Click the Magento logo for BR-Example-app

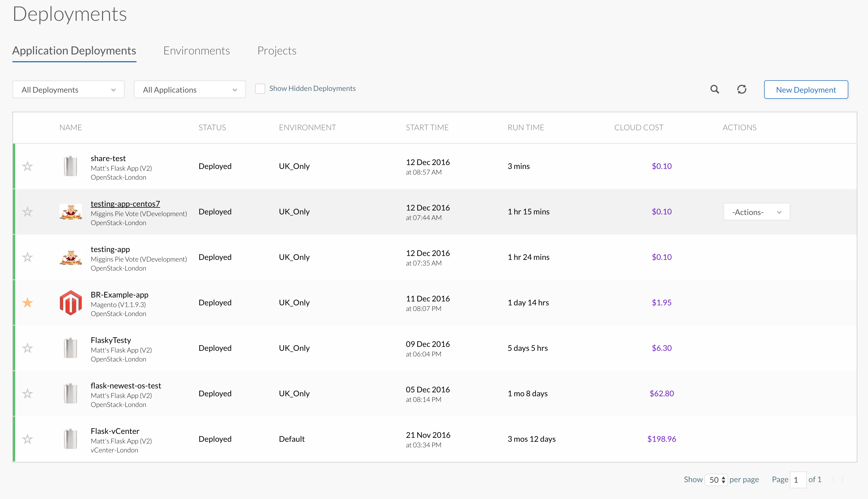coord(71,303)
